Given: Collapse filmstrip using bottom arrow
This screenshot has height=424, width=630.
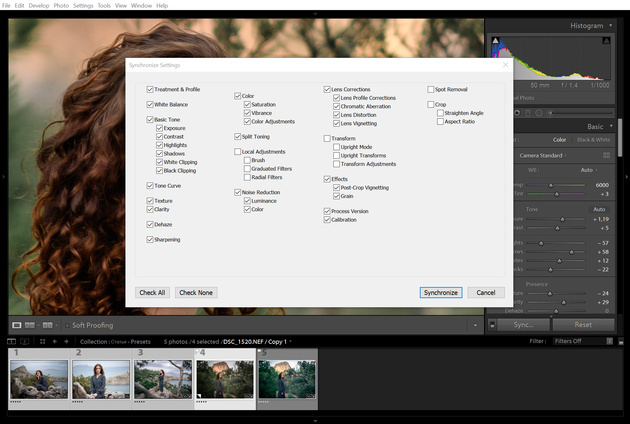Looking at the screenshot, I should click(x=315, y=420).
